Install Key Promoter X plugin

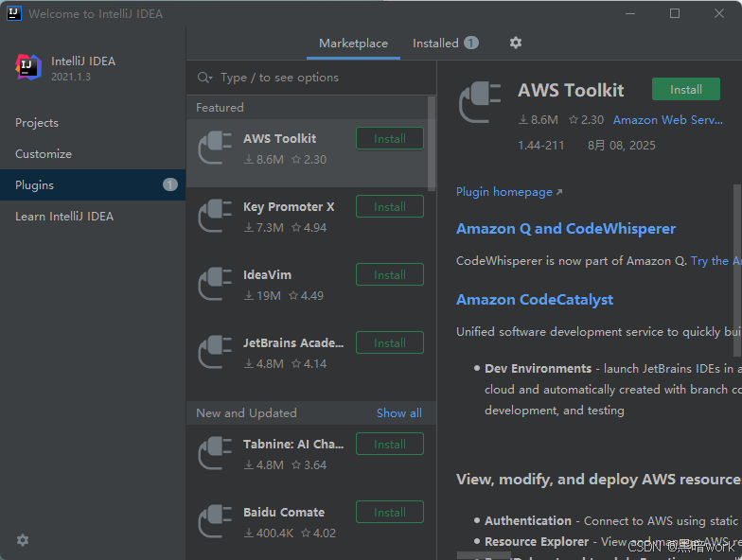coord(390,206)
